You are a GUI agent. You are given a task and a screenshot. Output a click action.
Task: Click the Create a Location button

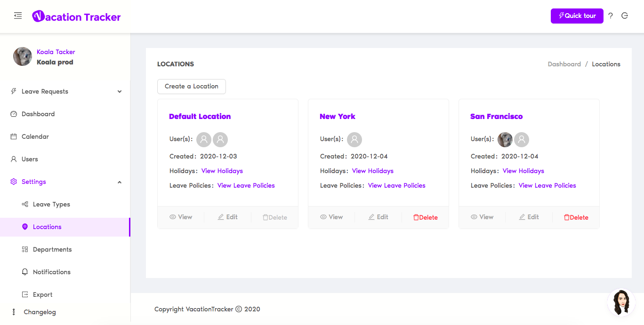192,87
